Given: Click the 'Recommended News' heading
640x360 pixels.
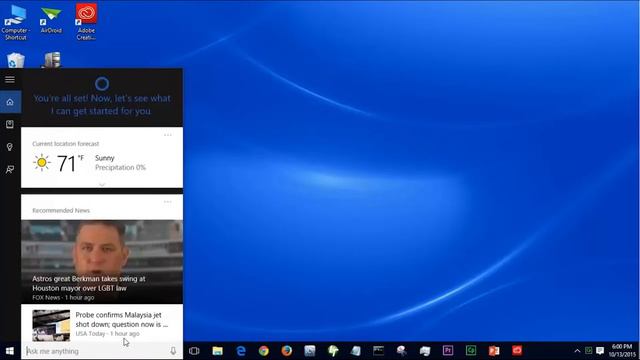Looking at the screenshot, I should point(61,210).
